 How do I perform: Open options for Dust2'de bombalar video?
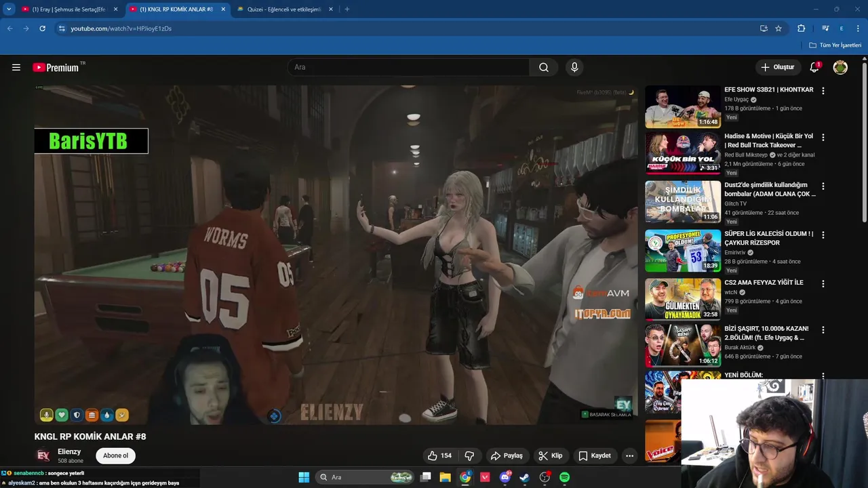823,186
